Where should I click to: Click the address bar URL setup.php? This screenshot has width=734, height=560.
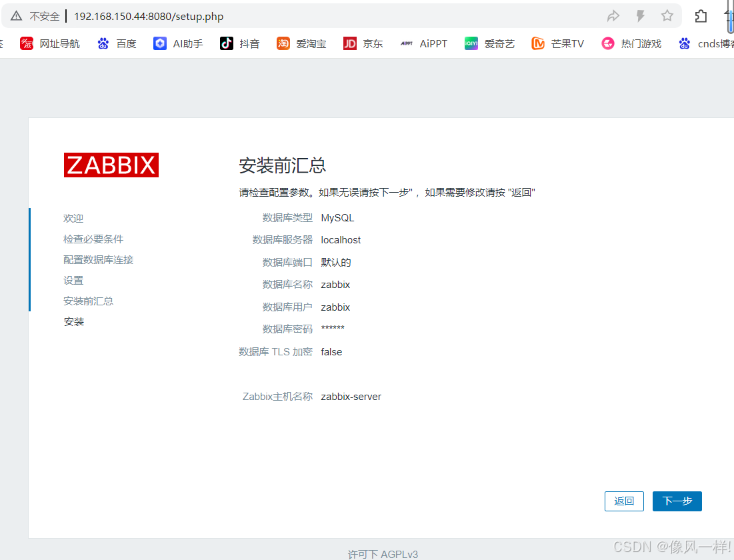[x=149, y=17]
